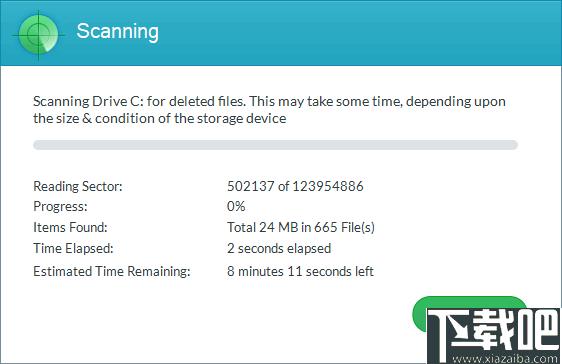Screen dimensions: 562x364
Task: Click the Chinese watermark logo graphic
Action: click(x=494, y=335)
